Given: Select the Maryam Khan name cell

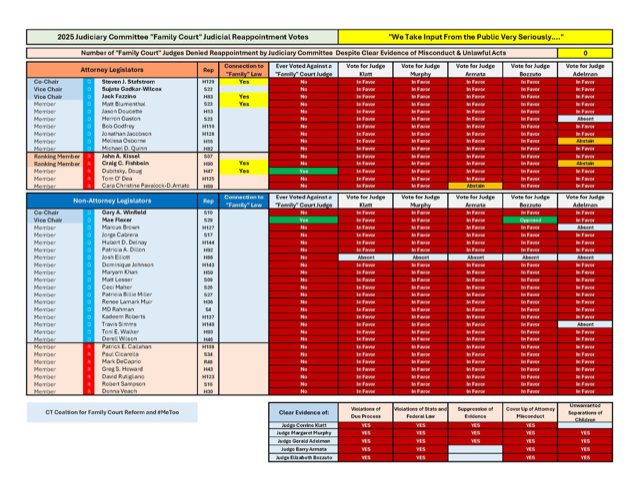Looking at the screenshot, I should coord(119,272).
